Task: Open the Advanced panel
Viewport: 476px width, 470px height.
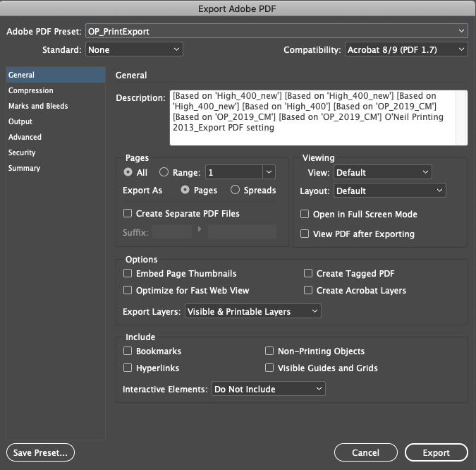Action: click(56, 137)
